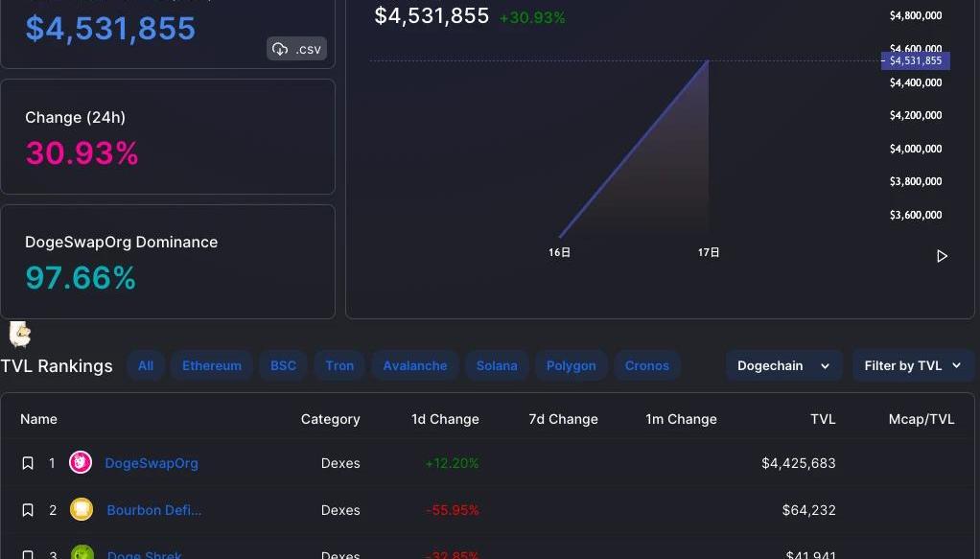Open the Bourbon Defi protocol link

153,510
